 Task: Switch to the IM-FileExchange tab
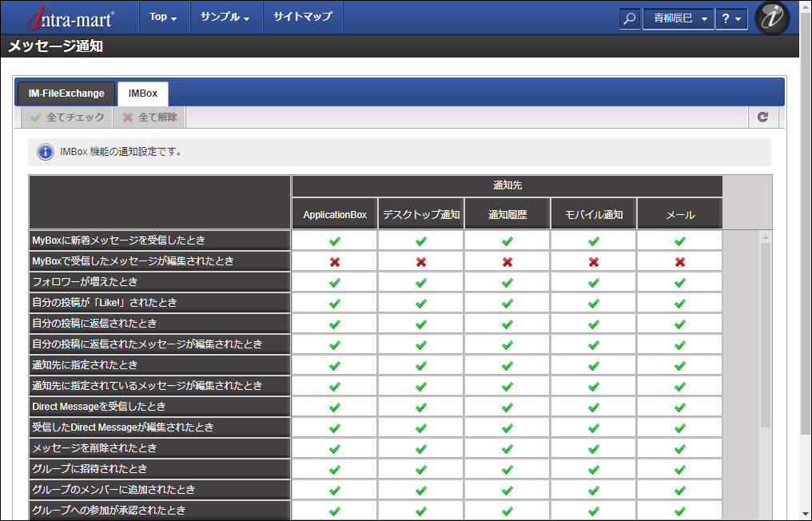click(66, 93)
